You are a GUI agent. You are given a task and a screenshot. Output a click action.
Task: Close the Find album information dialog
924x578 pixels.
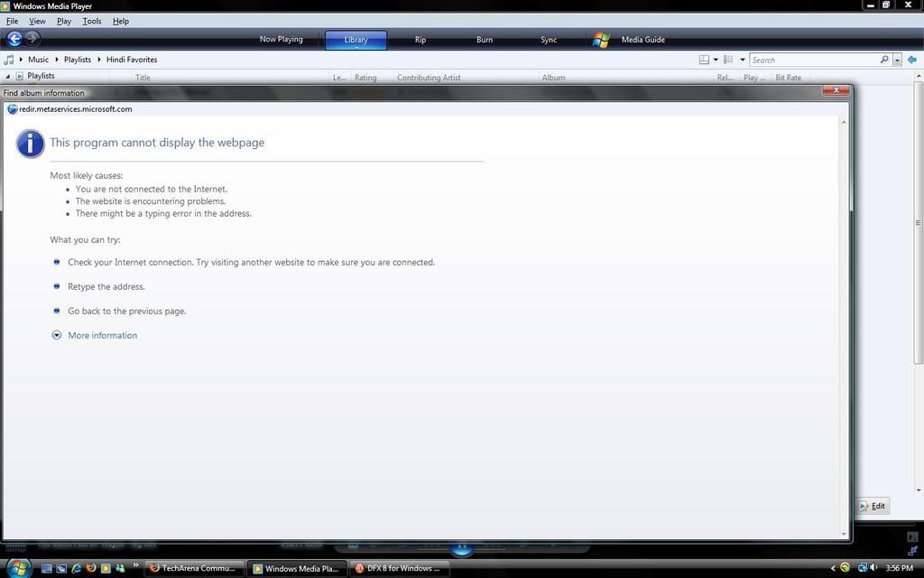(x=836, y=90)
